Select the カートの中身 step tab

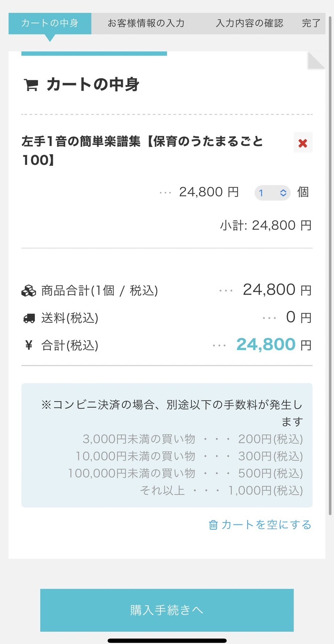[50, 24]
